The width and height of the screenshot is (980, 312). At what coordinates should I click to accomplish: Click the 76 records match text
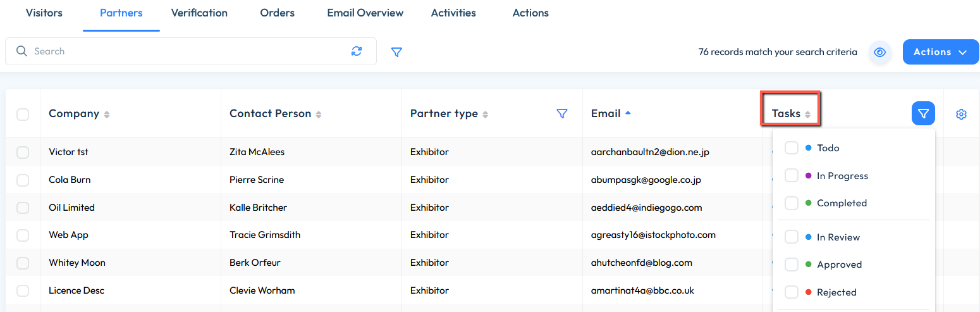[x=778, y=52]
